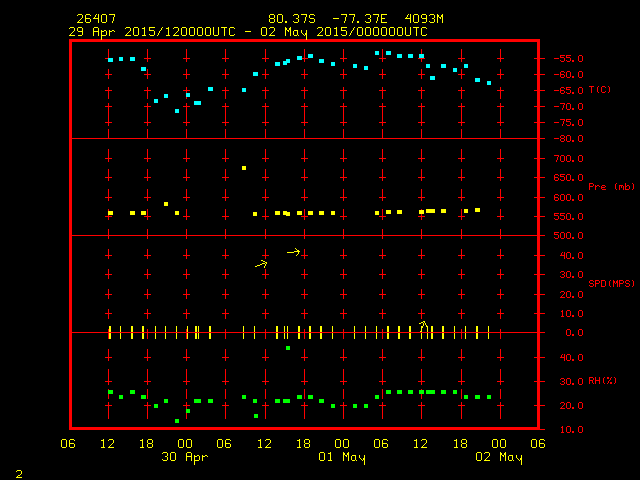Click the page number 2 in the corner
640x480 pixels.
[18, 471]
